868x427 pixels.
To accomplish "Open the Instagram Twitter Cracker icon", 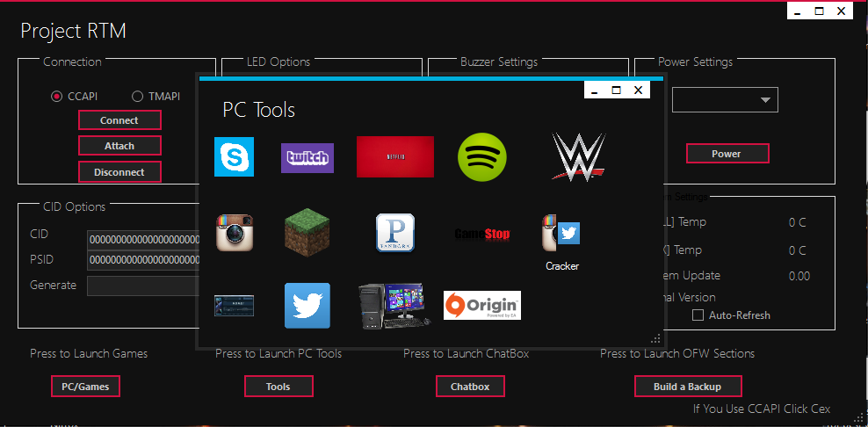I will coord(561,233).
